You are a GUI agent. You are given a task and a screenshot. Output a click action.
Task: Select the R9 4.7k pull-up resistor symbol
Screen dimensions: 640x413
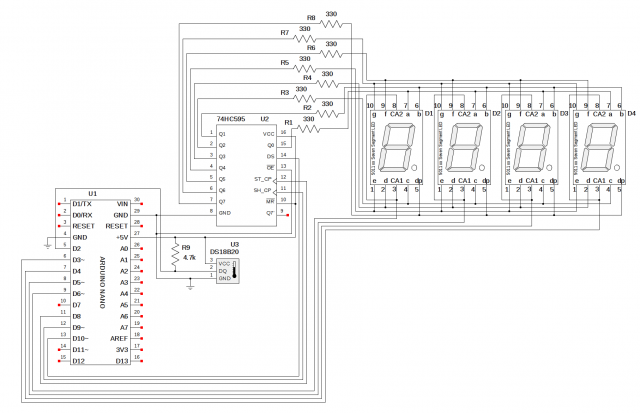175,253
